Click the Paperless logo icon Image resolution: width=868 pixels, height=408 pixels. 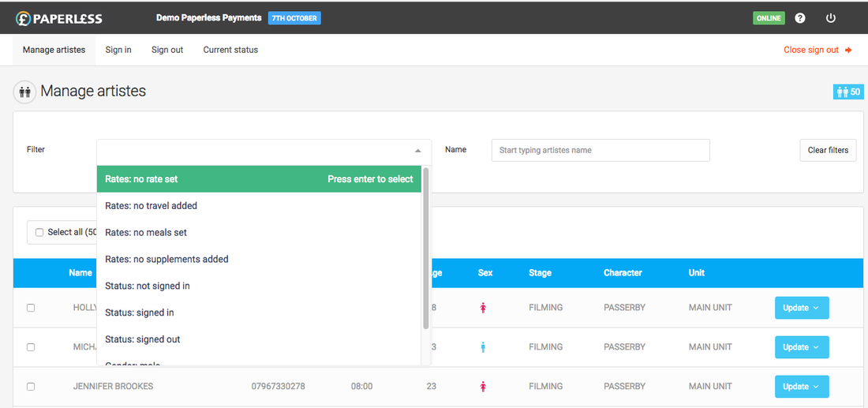tap(24, 18)
